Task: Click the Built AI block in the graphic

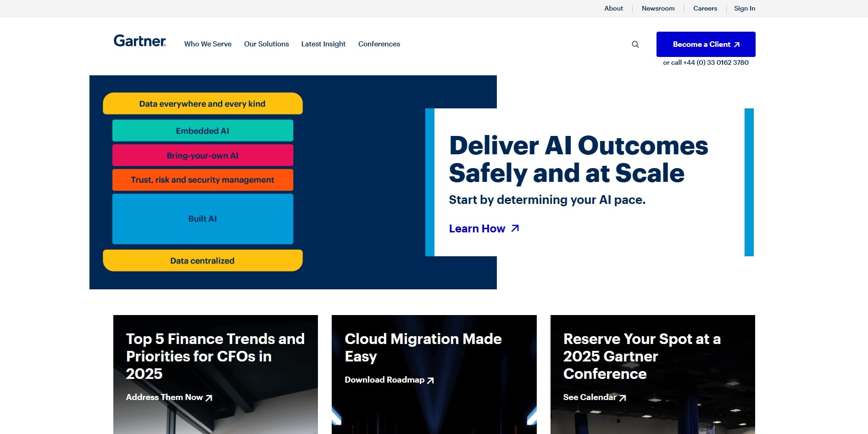Action: pos(203,219)
